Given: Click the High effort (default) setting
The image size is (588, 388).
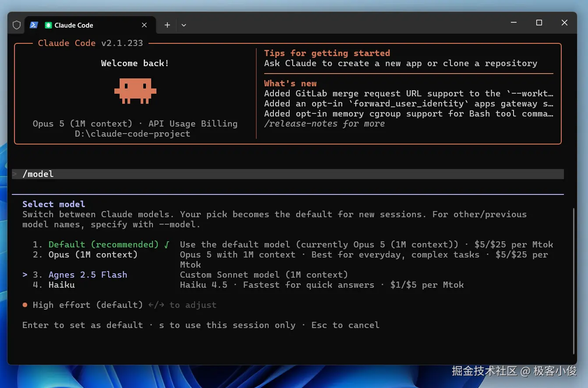Looking at the screenshot, I should (88, 305).
